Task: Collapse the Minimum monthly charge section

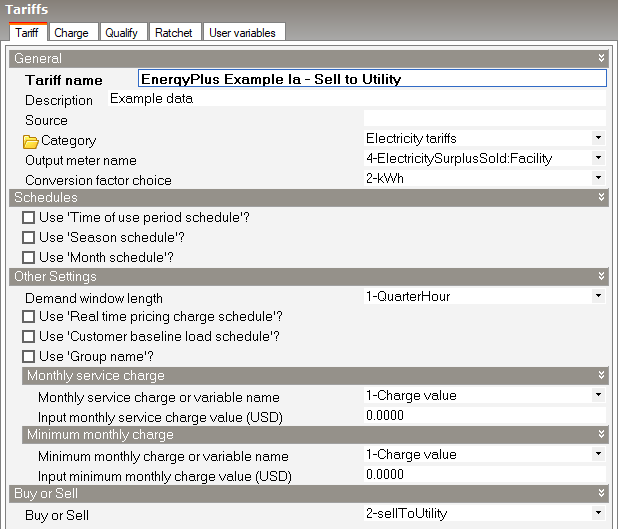Action: tap(600, 435)
